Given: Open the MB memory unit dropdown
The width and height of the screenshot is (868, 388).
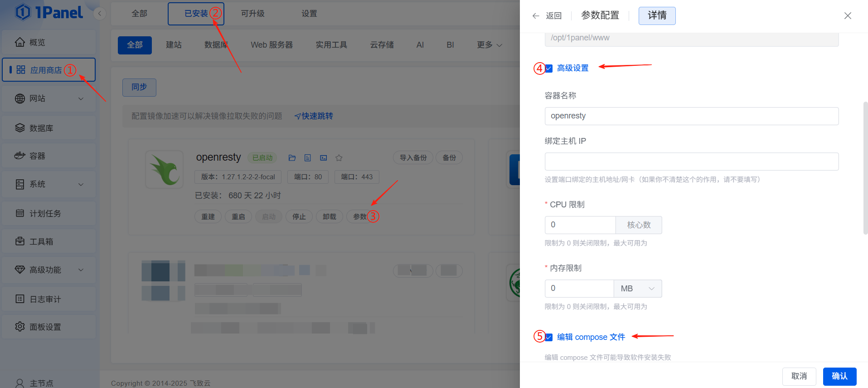Looking at the screenshot, I should coord(638,289).
